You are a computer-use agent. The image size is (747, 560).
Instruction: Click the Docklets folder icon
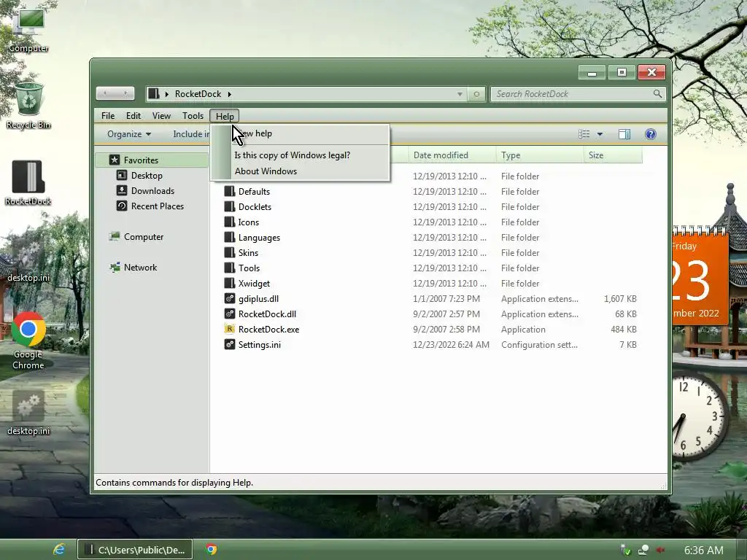(x=230, y=206)
